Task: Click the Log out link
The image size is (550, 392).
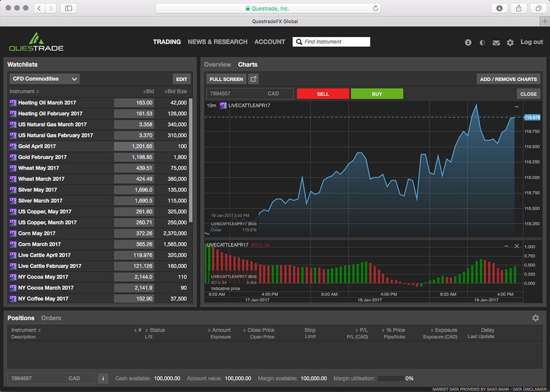Action: pyautogui.click(x=532, y=42)
